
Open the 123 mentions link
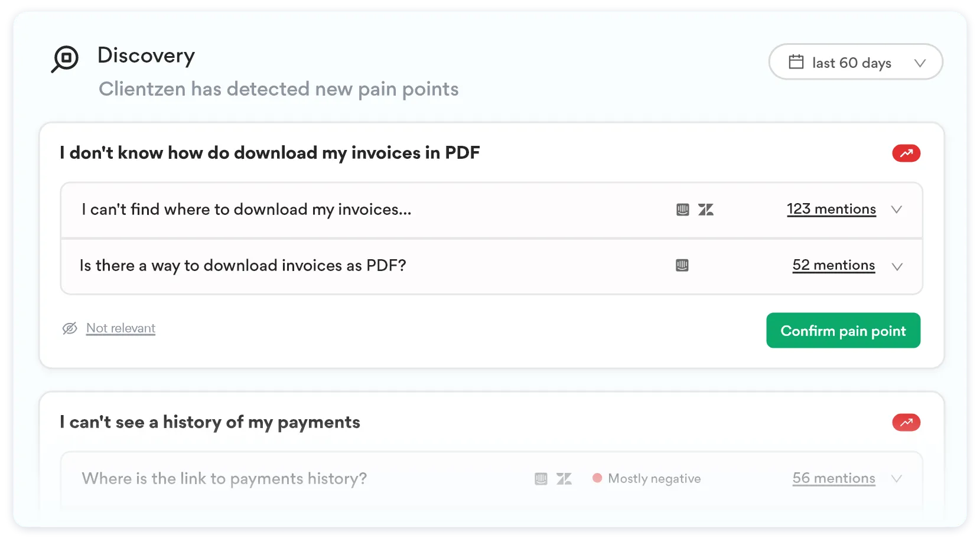[831, 209]
